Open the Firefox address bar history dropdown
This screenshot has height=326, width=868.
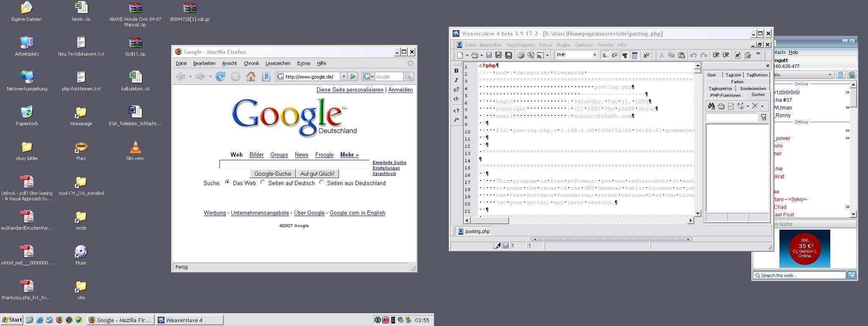click(344, 76)
